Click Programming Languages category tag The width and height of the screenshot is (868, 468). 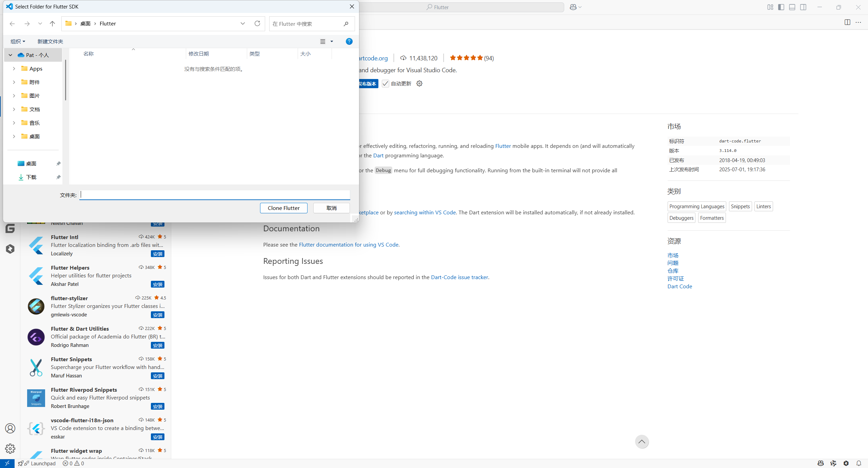(x=697, y=206)
